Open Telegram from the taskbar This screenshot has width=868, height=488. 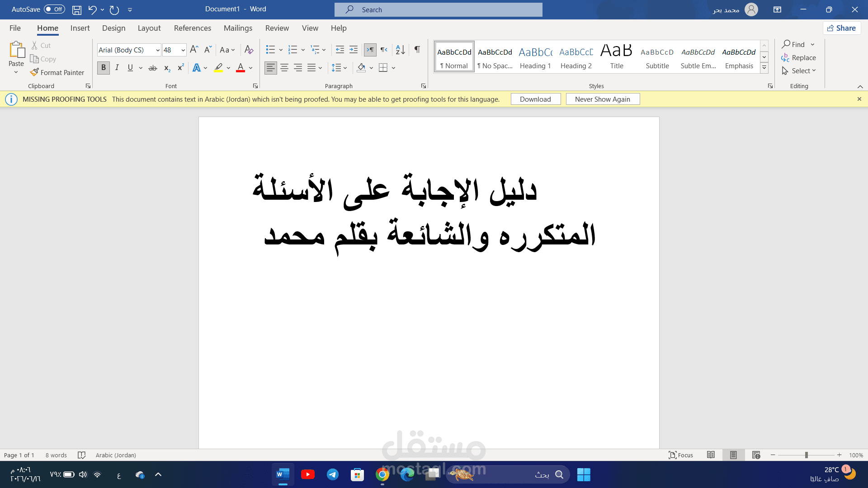[x=333, y=474]
